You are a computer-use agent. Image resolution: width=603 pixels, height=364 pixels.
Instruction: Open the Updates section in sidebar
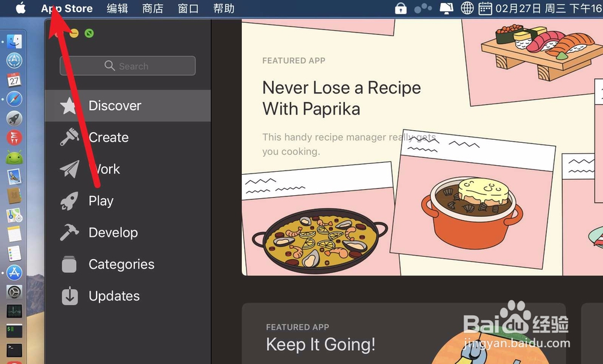(x=128, y=296)
